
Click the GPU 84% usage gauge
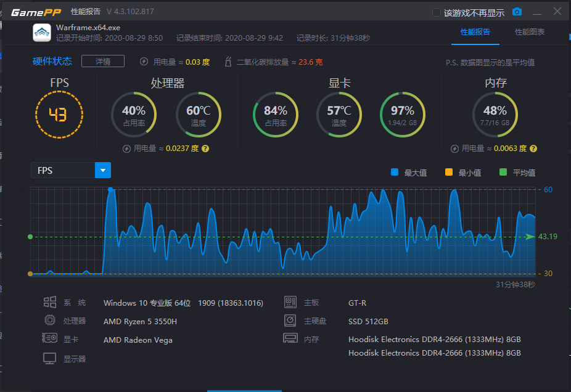point(276,115)
